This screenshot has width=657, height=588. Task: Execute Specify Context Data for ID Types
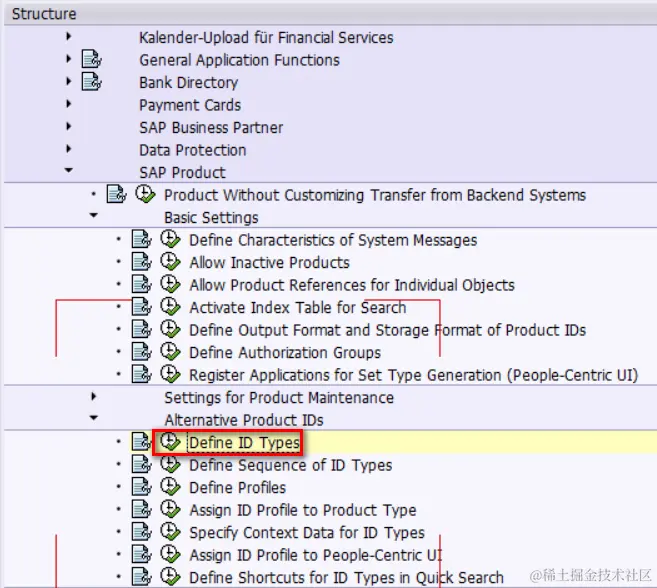[170, 531]
